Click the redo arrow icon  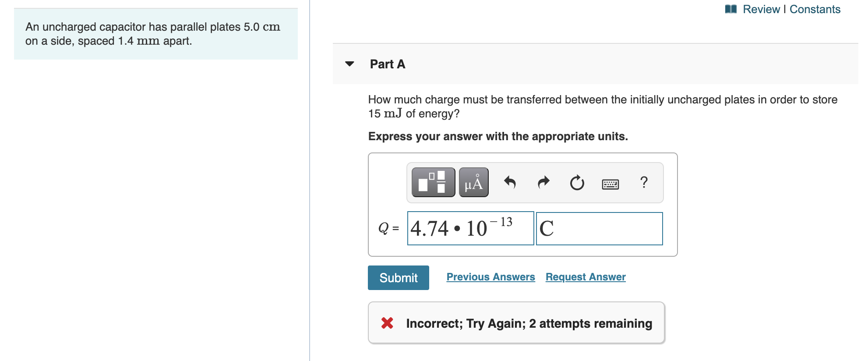click(543, 182)
